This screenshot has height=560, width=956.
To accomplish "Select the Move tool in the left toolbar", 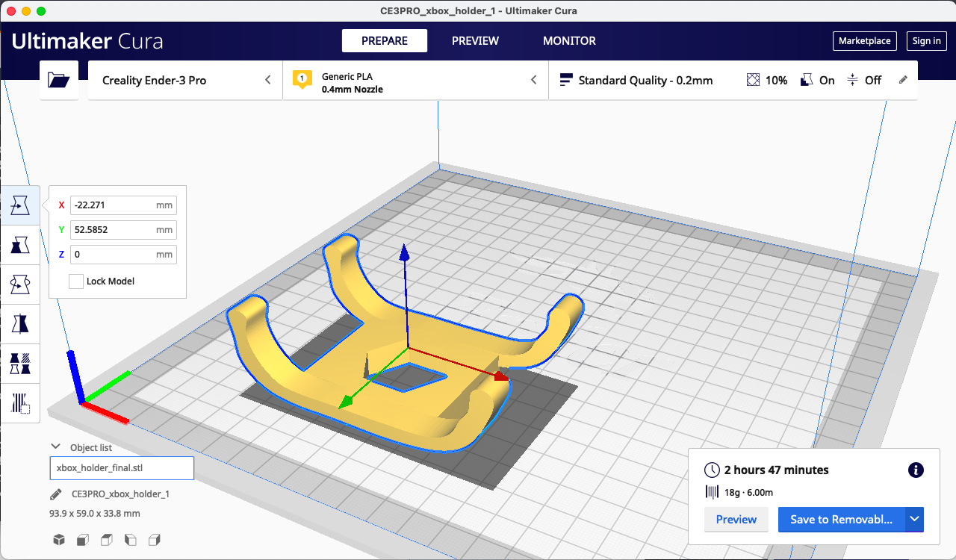I will click(x=20, y=205).
